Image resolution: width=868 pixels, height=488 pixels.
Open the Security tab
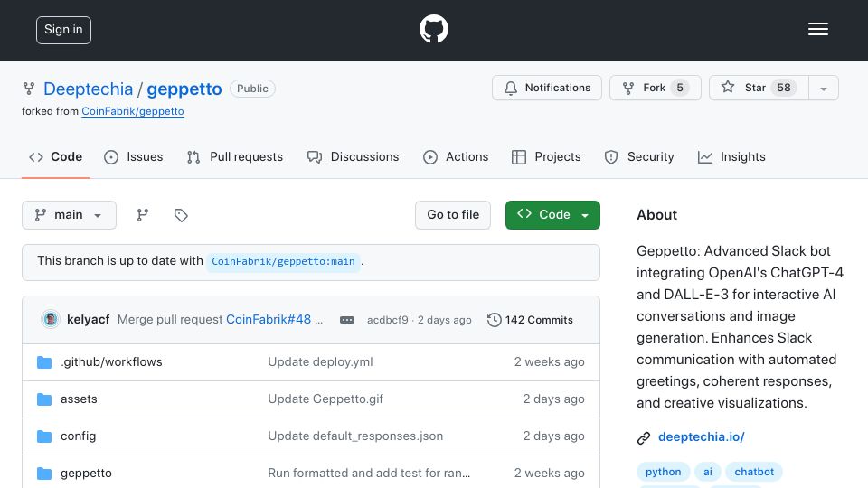click(639, 157)
